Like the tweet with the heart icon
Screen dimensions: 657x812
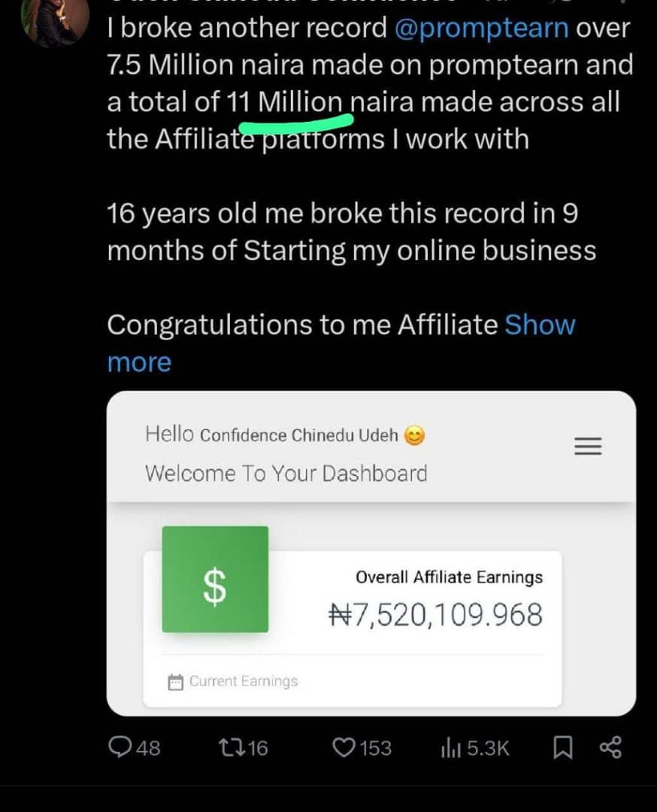tap(344, 747)
